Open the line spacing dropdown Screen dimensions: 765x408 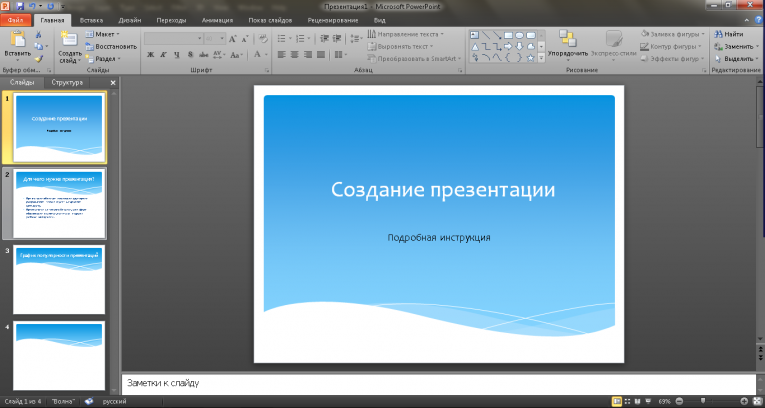point(357,39)
